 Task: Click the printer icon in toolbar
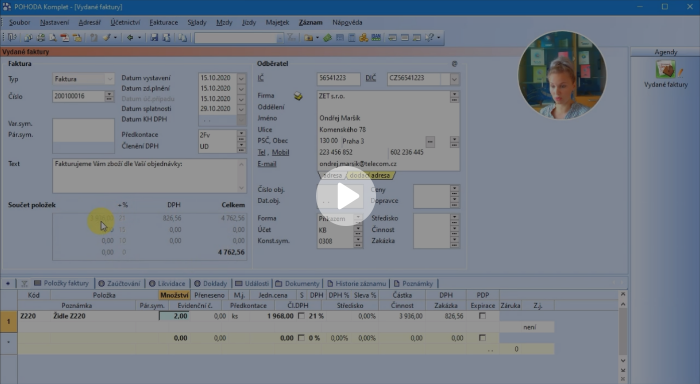[41, 38]
